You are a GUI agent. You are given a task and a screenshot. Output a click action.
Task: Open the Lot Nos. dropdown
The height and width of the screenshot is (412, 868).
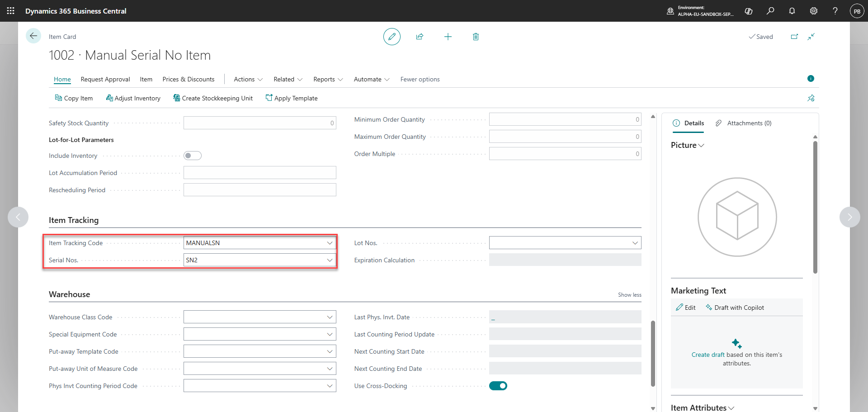tap(635, 243)
